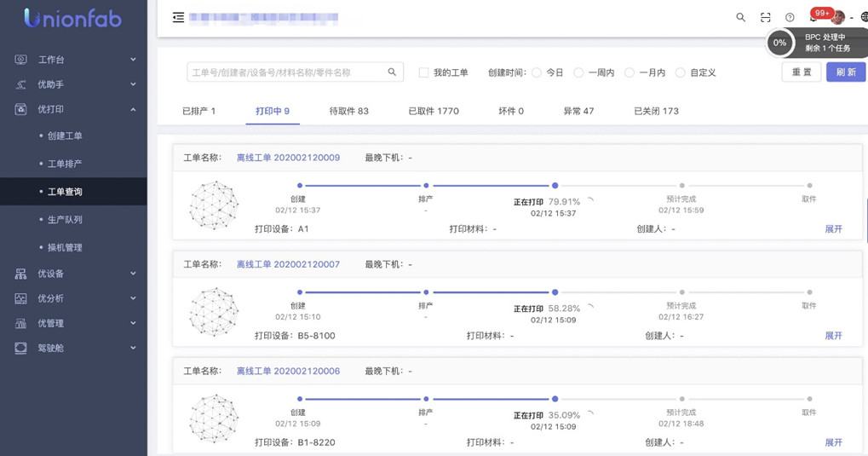Open the help question mark icon
Image resolution: width=868 pixels, height=456 pixels.
coord(790,17)
